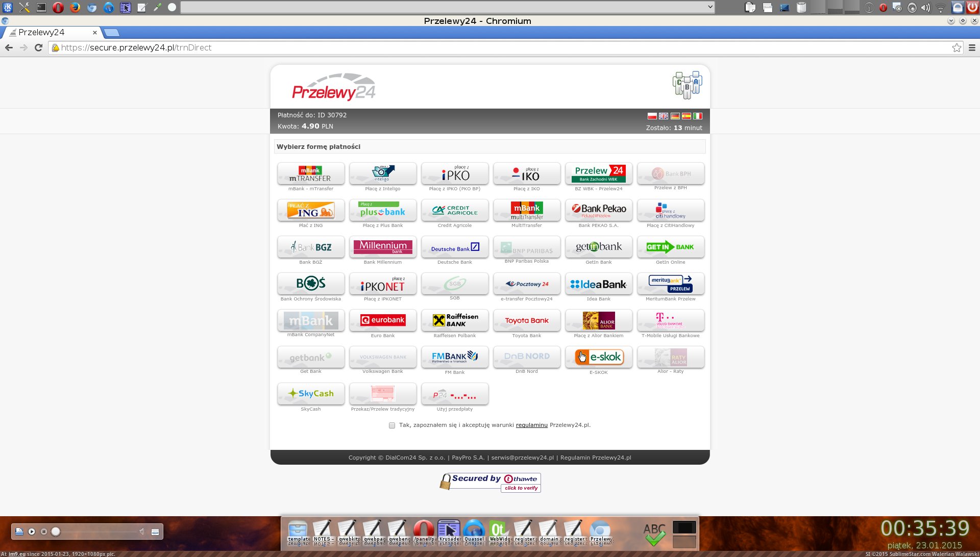The image size is (980, 557).
Task: Click the Raiffeisen Bank icon
Action: (454, 320)
